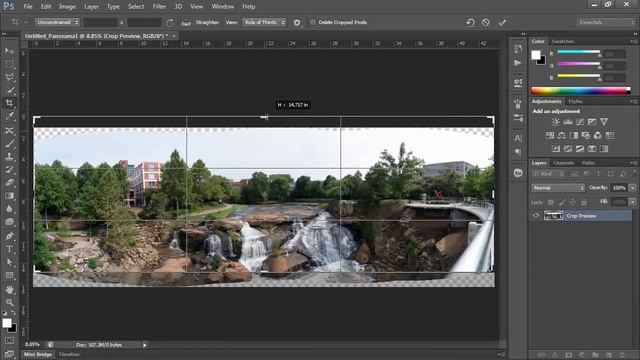Open the File menu
This screenshot has height=360, width=640.
pyautogui.click(x=28, y=7)
